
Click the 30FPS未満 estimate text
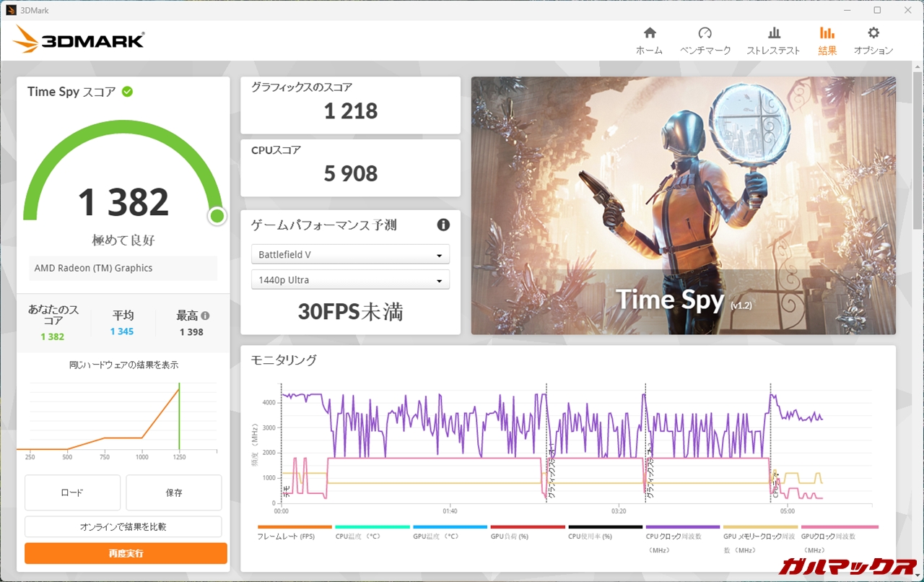click(x=351, y=312)
